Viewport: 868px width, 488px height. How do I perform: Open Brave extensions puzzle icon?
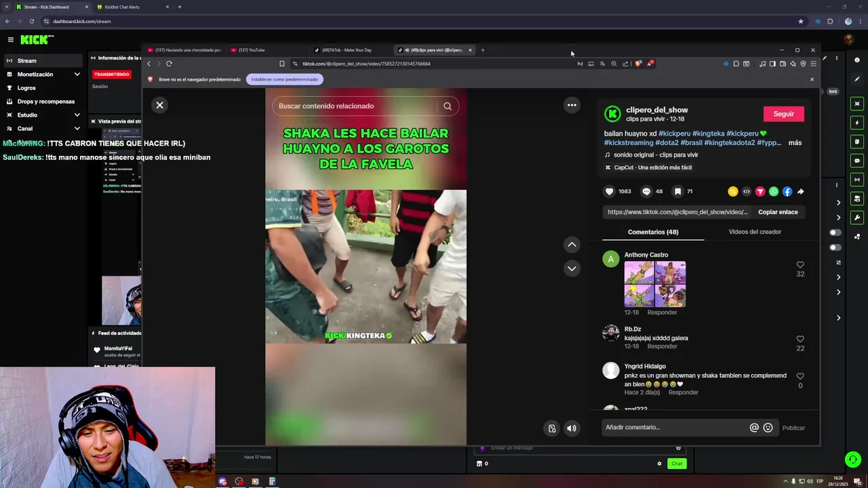(736, 64)
